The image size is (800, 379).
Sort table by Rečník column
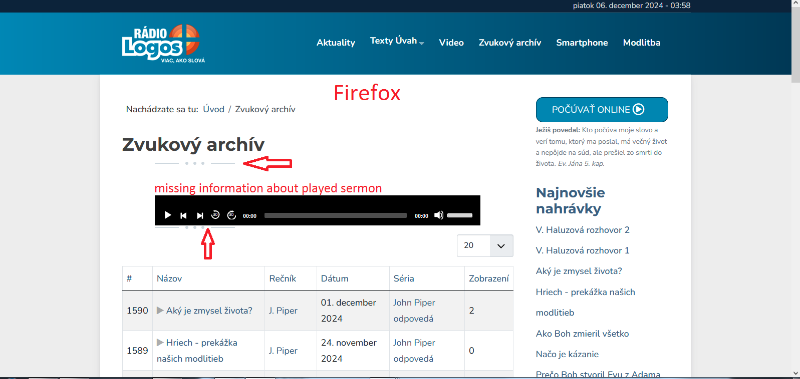[x=283, y=279]
